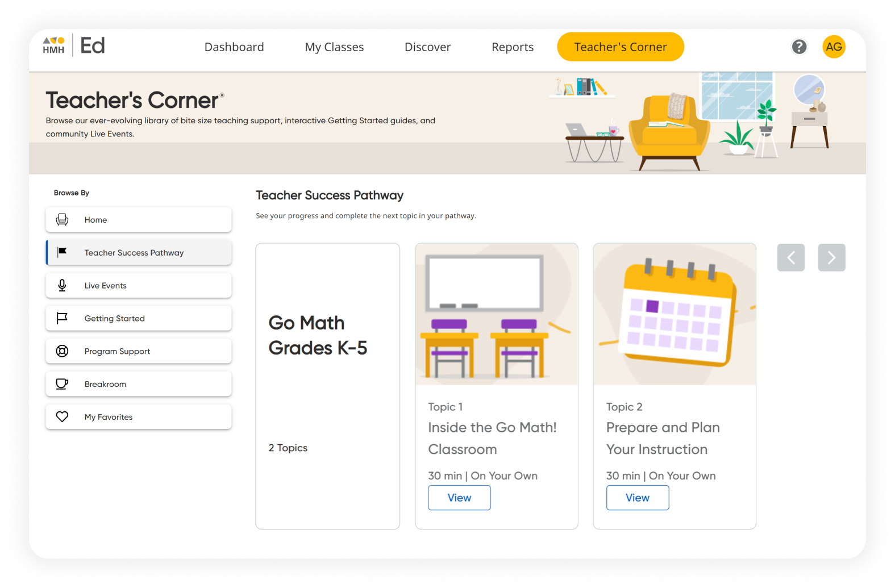Click the outlined flag icon for Getting Started
The image size is (895, 588).
pos(63,318)
